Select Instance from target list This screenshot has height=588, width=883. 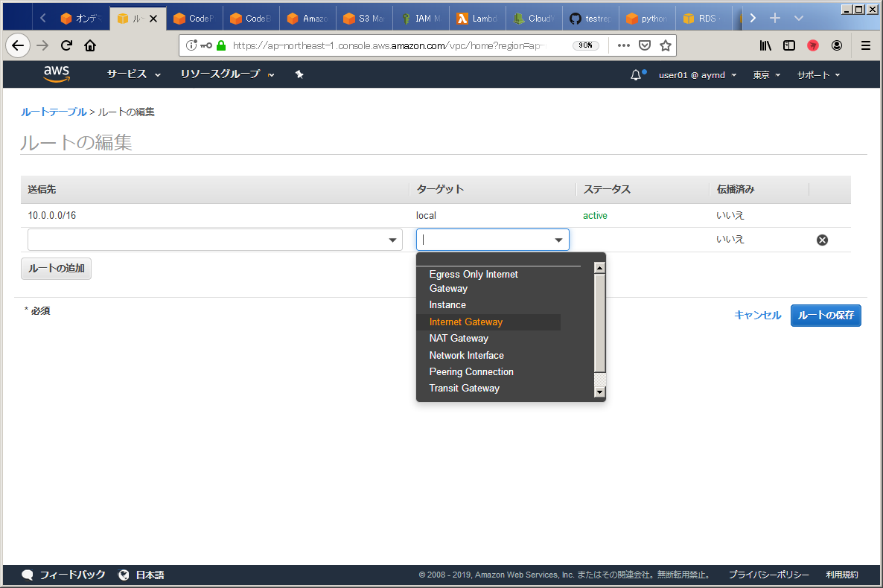[447, 304]
